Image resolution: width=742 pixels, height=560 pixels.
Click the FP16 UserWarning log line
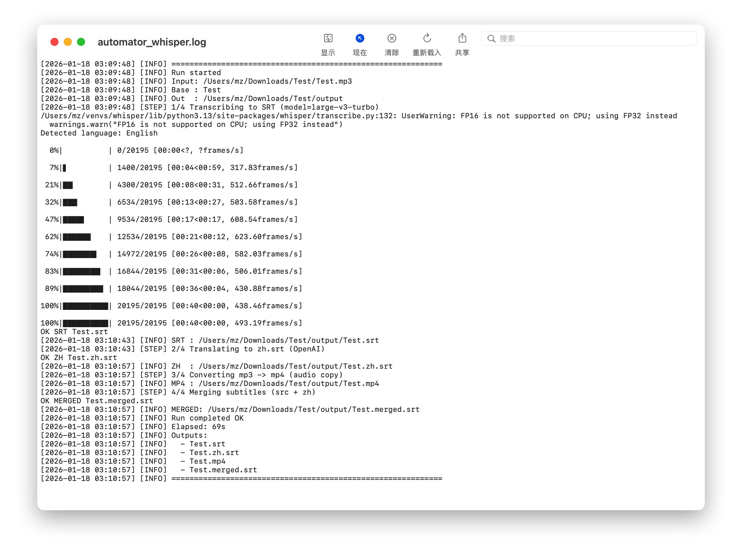pos(359,116)
